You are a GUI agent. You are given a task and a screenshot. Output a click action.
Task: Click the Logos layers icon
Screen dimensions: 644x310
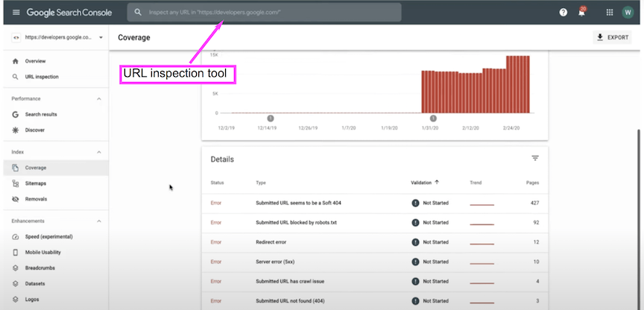(16, 300)
